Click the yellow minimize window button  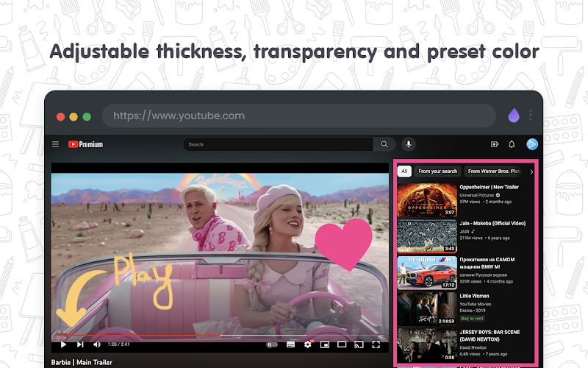coord(73,117)
